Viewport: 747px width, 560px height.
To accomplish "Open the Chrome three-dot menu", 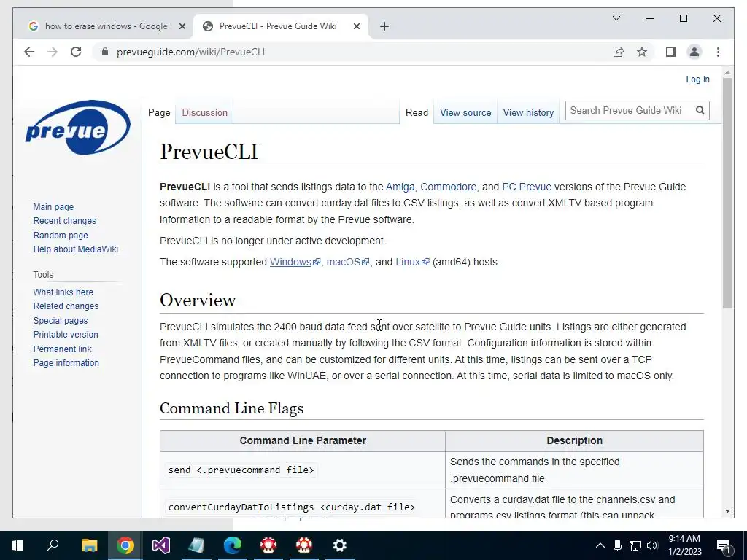I will [x=718, y=52].
